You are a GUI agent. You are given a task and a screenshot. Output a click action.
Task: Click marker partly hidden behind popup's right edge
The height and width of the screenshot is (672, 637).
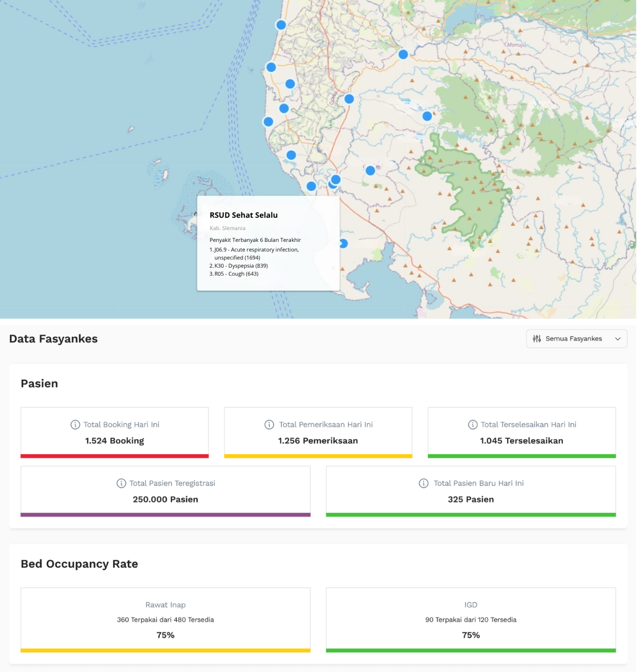point(343,243)
